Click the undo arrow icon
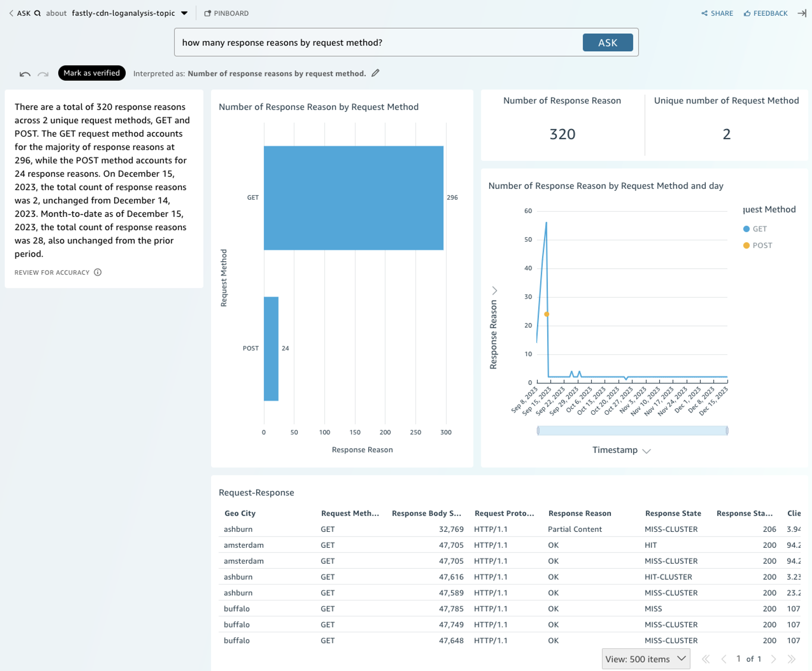Screen dimensions: 812x671 25,74
